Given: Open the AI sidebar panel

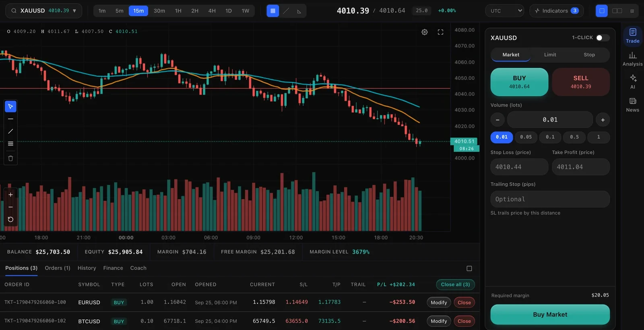Looking at the screenshot, I should (x=633, y=82).
